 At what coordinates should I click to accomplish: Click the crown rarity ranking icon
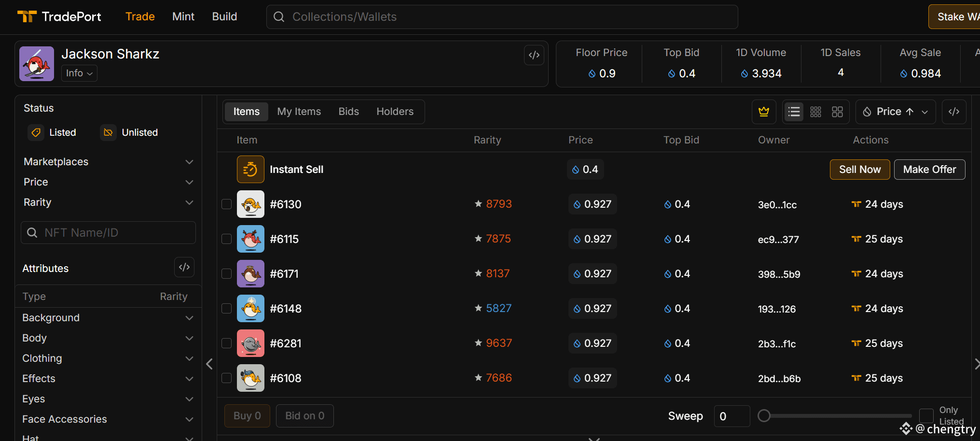coord(763,112)
